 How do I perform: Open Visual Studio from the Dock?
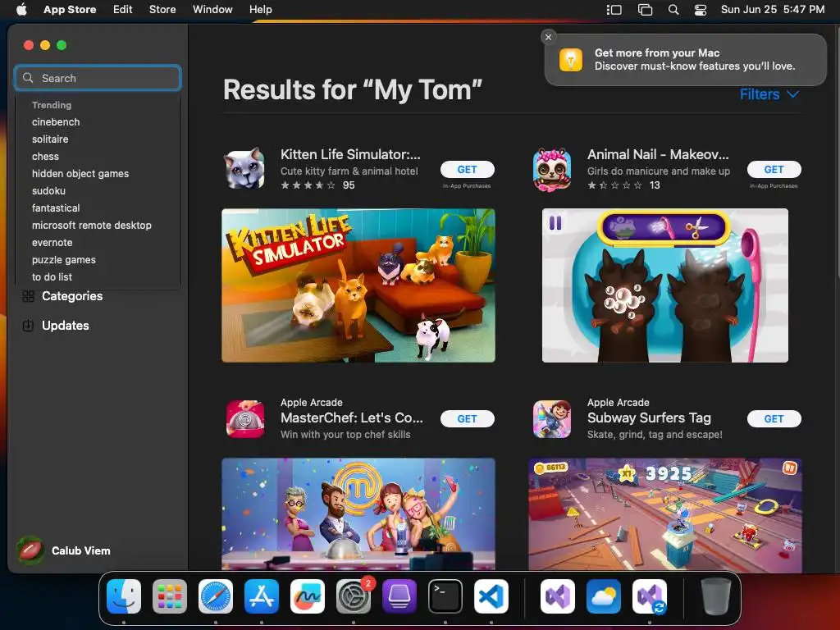558,596
